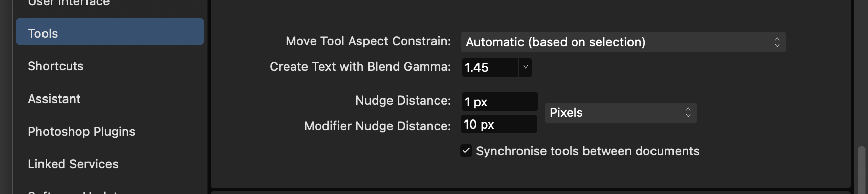The height and width of the screenshot is (194, 868).
Task: Click the Aspect Constrain dropdown chevron arrows
Action: [777, 42]
